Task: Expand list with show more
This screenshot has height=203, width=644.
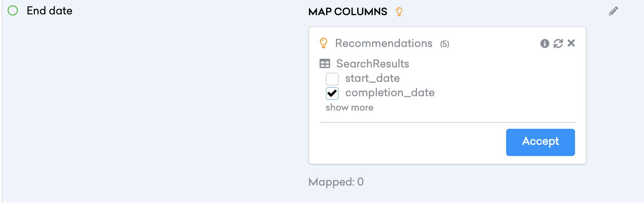Action: pyautogui.click(x=349, y=108)
